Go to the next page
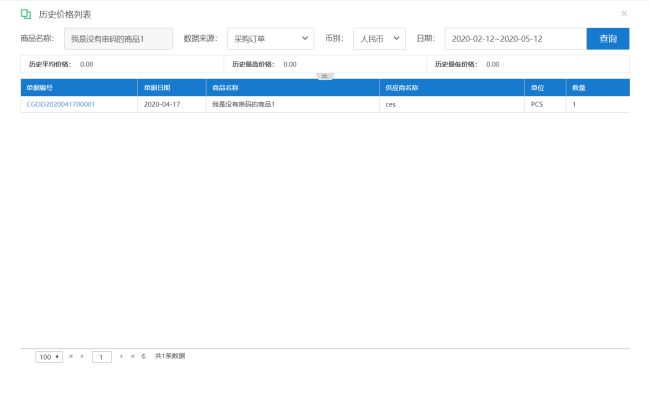The width and height of the screenshot is (649, 393). point(121,356)
